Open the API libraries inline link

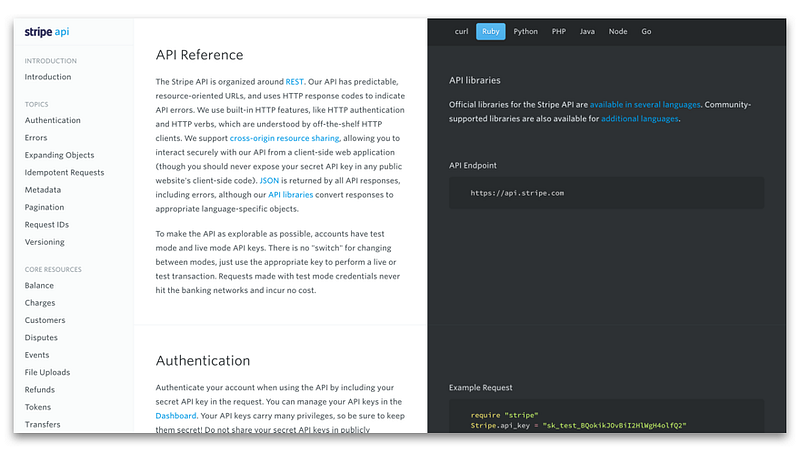click(x=291, y=195)
